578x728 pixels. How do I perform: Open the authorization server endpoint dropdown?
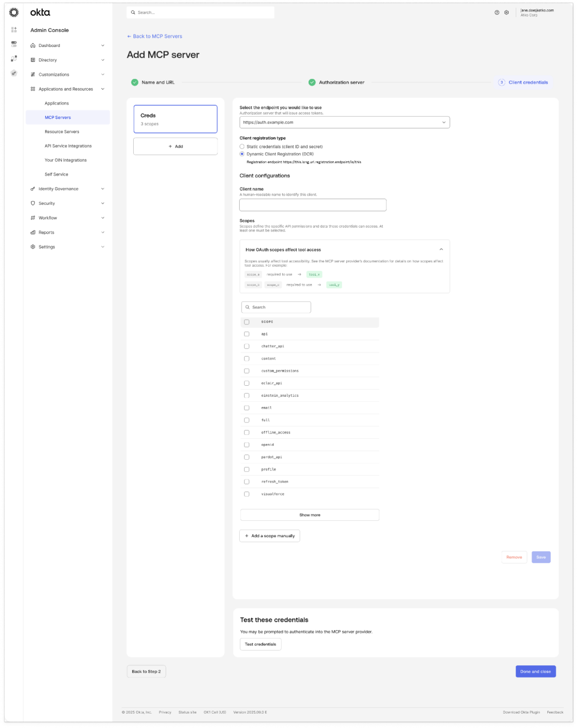tap(345, 122)
